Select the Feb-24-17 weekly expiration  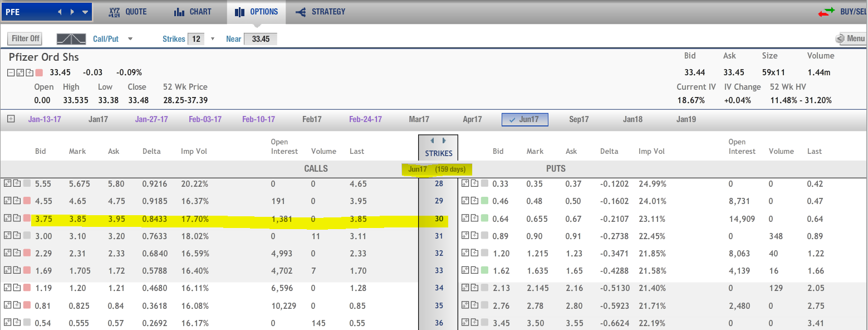365,119
